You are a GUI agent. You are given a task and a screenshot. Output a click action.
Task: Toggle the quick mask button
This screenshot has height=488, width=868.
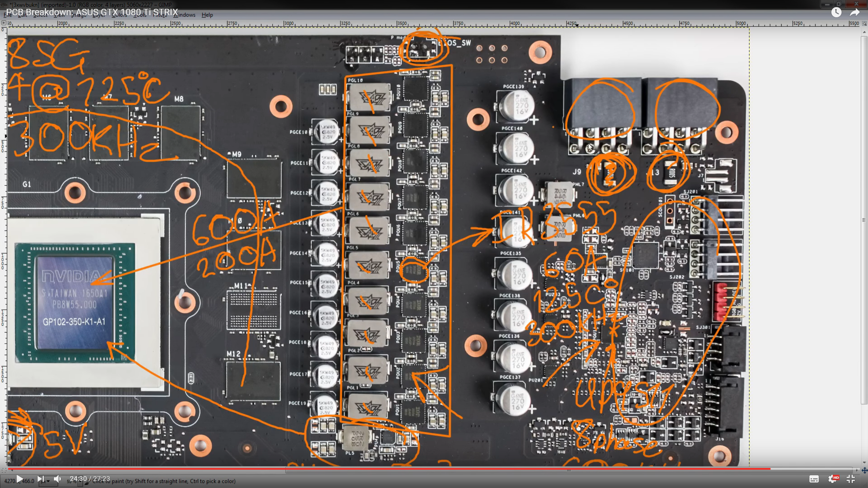click(x=4, y=470)
